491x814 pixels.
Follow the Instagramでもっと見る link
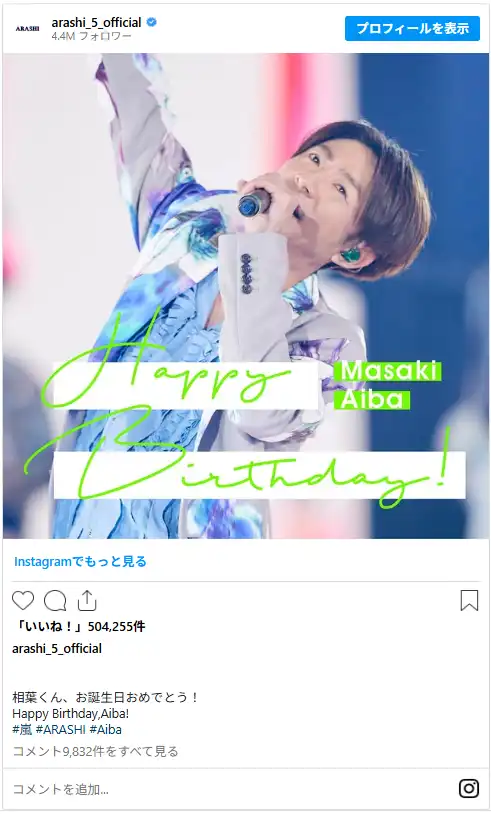(80, 561)
